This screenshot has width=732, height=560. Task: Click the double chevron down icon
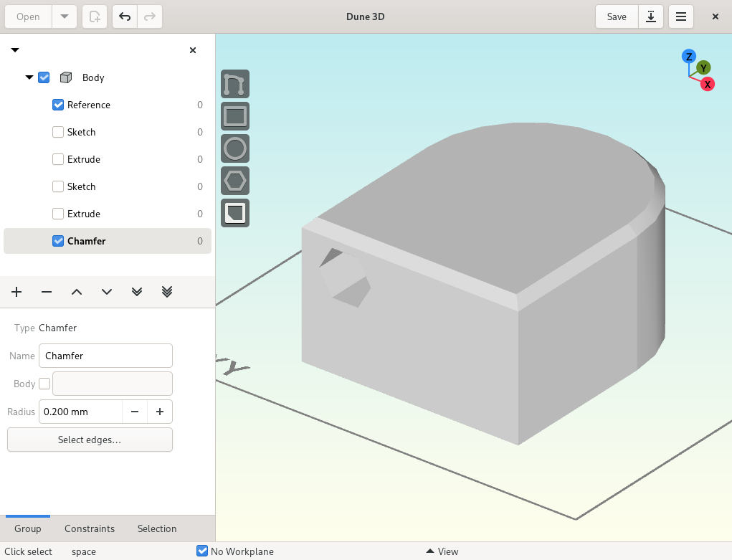point(137,292)
